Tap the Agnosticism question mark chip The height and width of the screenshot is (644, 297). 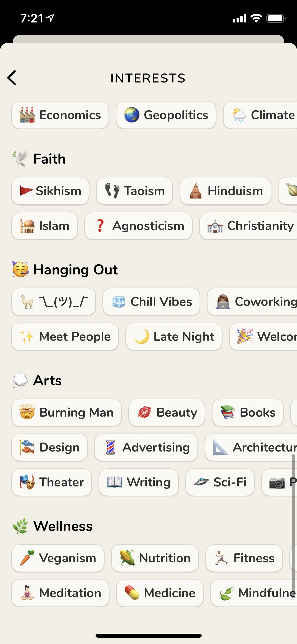138,226
